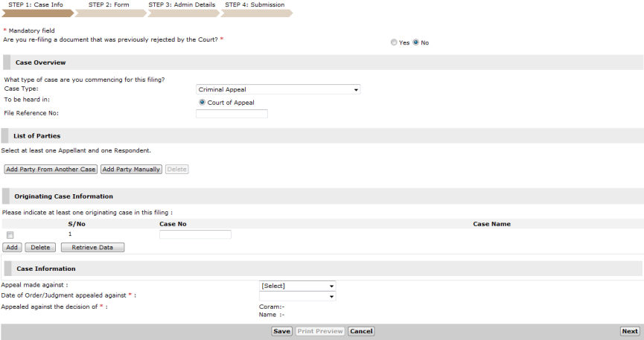Save the case filing form
Screen dimensions: 644x340
click(281, 331)
